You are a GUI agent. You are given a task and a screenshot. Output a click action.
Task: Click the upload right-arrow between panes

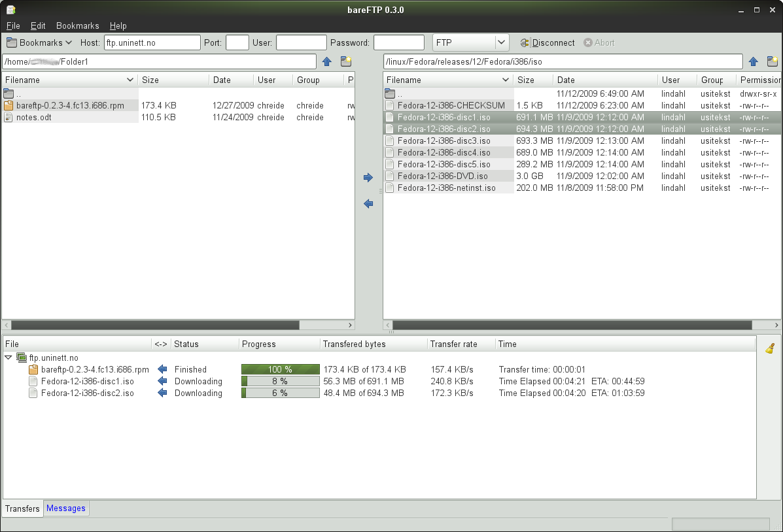tap(368, 178)
